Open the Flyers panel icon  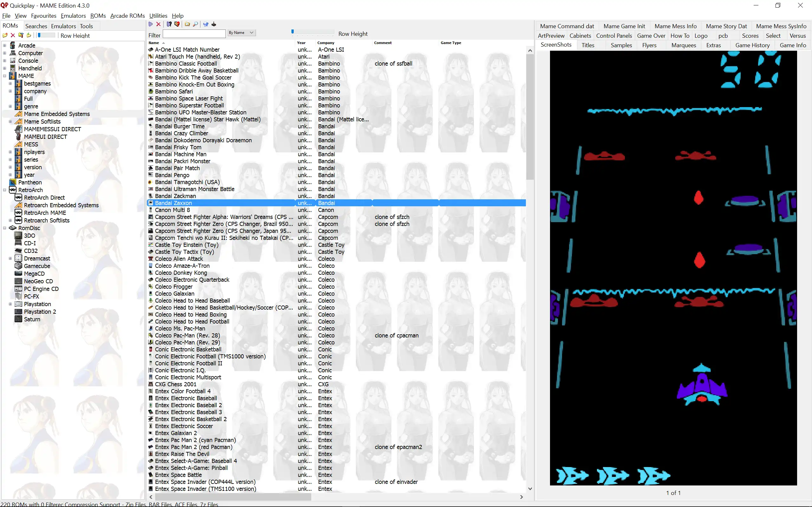tap(651, 45)
